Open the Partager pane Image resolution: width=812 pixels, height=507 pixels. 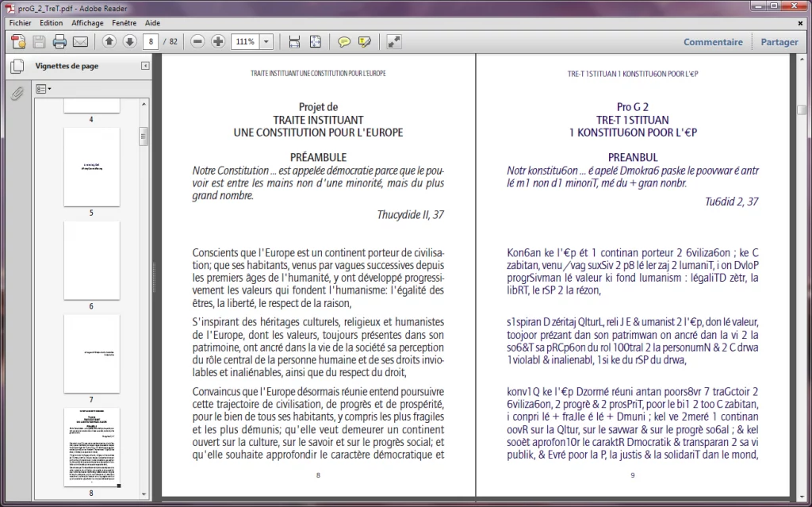[779, 42]
